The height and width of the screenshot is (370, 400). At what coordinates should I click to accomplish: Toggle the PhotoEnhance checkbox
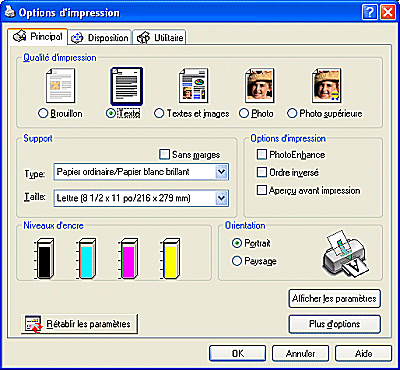pos(262,154)
